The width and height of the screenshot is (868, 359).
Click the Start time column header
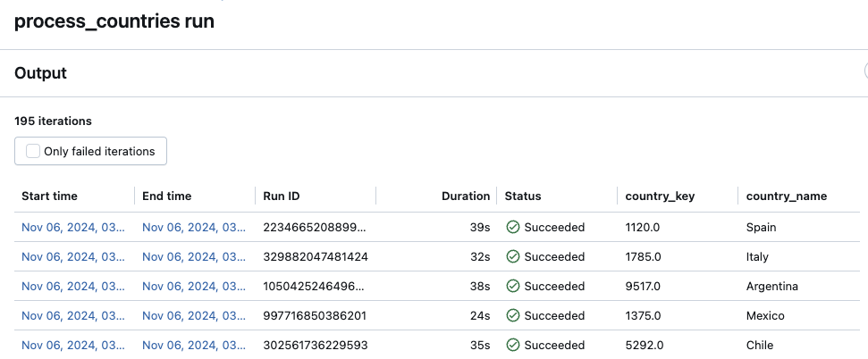(x=50, y=196)
